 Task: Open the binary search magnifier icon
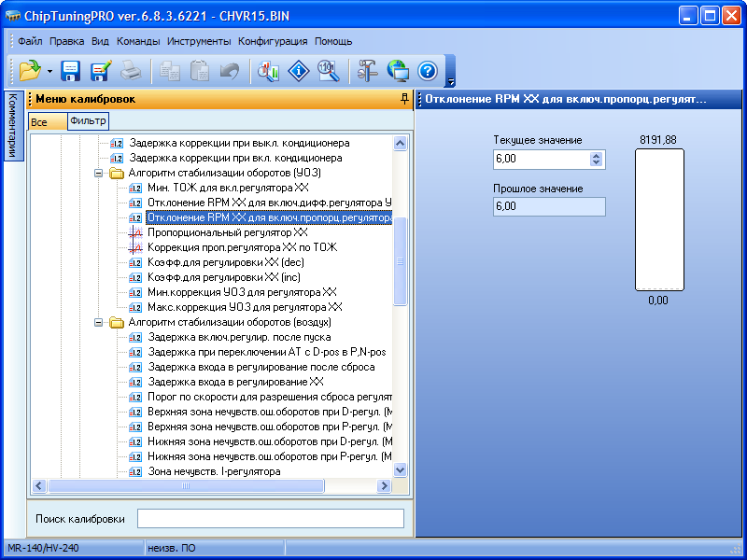click(328, 71)
